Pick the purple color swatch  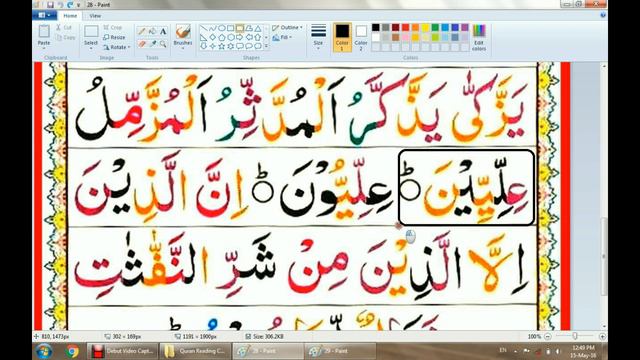point(465,27)
